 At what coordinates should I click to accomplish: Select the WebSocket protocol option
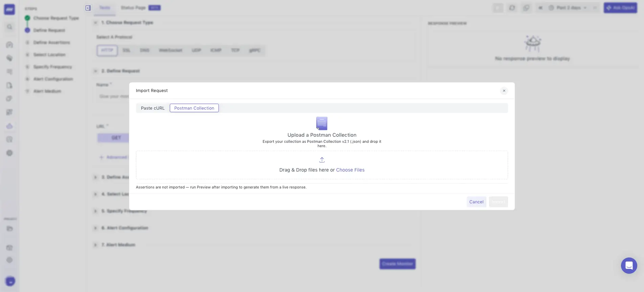point(170,50)
